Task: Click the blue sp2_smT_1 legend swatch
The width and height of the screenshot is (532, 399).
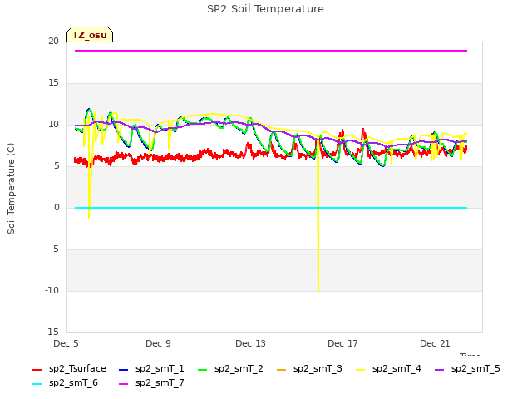Action: click(x=124, y=369)
